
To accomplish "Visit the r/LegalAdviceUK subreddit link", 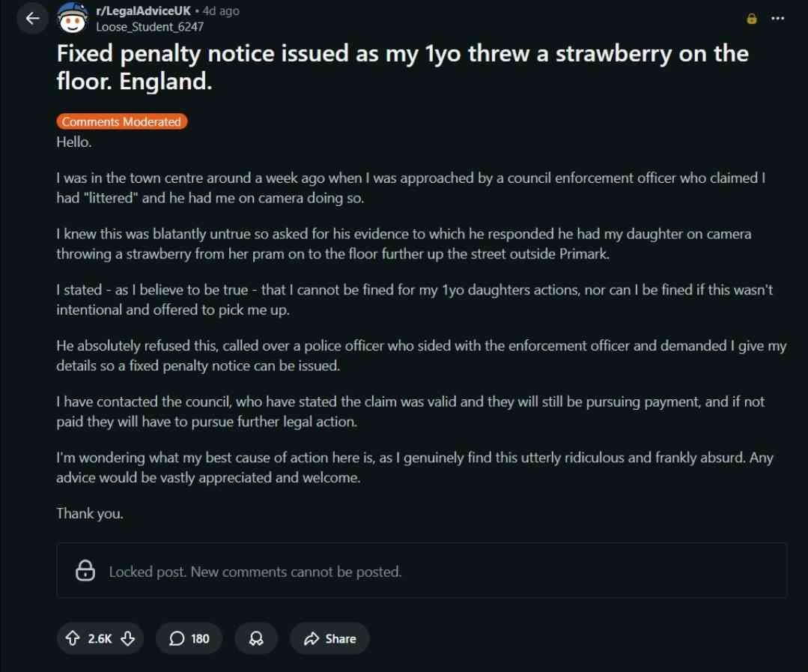I will 142,11.
